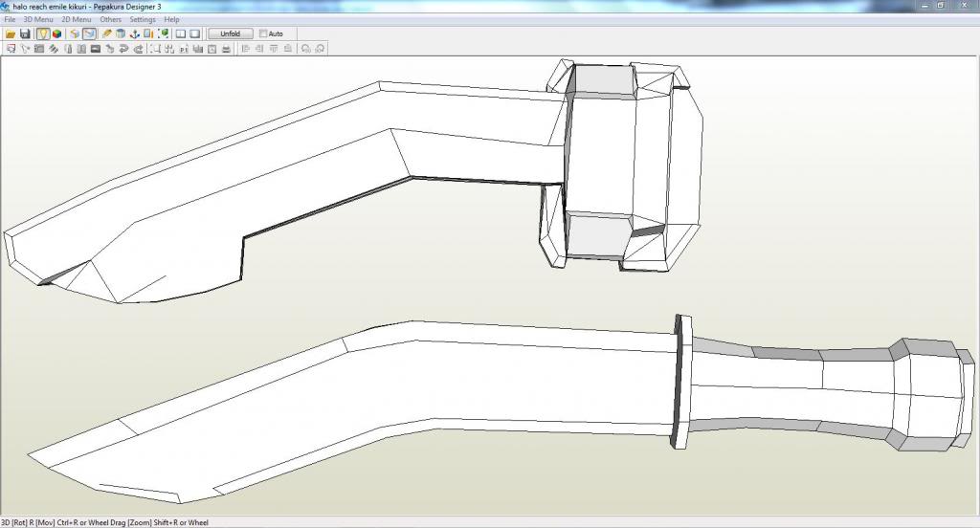Click the pencil ruler edge icon
Viewport: 980px width, 528px height.
(107, 33)
